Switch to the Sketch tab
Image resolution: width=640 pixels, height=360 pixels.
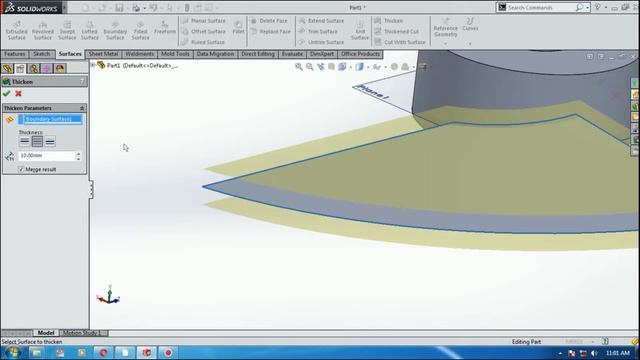(x=42, y=54)
